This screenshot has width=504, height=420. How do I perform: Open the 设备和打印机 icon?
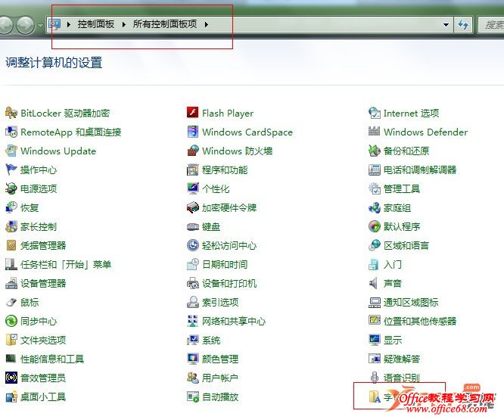[193, 284]
